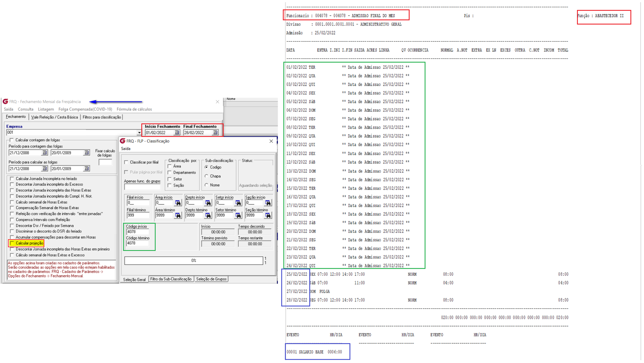Open the Fórmula de cálculos menu
Viewport: 644px width, 363px height.
tap(134, 109)
